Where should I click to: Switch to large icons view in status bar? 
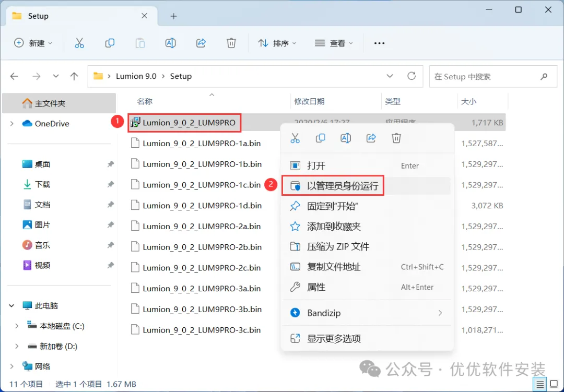pyautogui.click(x=554, y=384)
